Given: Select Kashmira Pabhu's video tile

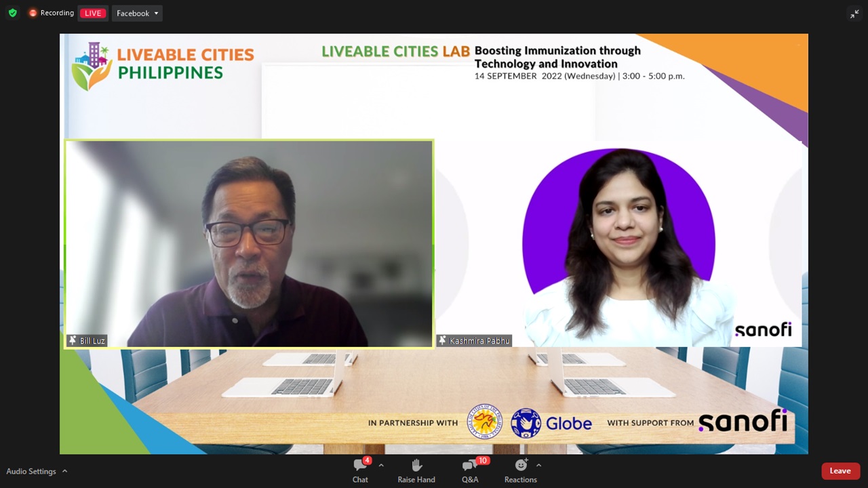Looking at the screenshot, I should click(x=618, y=244).
